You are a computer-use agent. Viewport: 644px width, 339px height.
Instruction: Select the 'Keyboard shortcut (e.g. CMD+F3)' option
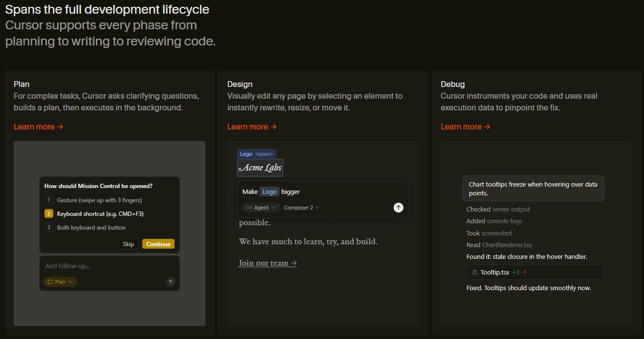tap(100, 213)
